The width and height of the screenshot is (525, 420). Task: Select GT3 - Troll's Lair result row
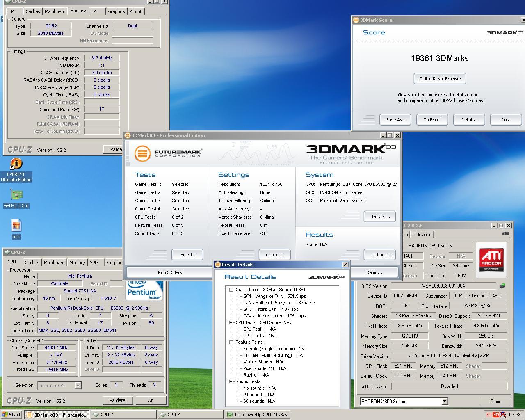pos(271,309)
